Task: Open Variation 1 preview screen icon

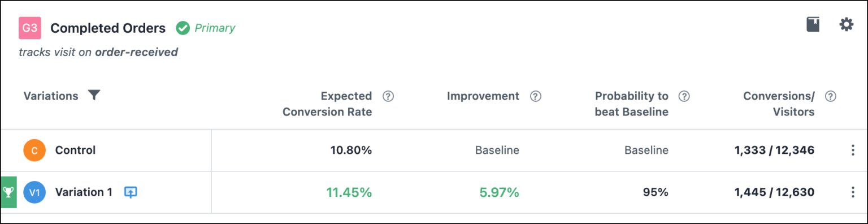Action: [131, 192]
